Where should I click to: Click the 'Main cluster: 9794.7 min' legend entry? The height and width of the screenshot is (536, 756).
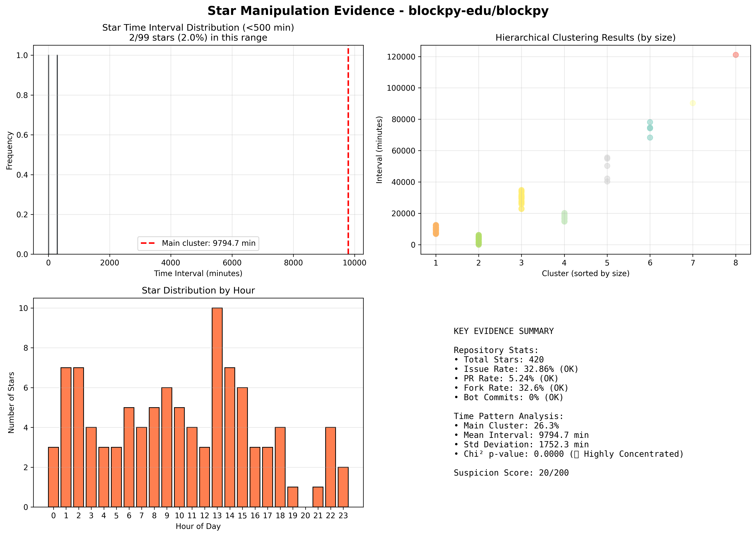(x=198, y=243)
